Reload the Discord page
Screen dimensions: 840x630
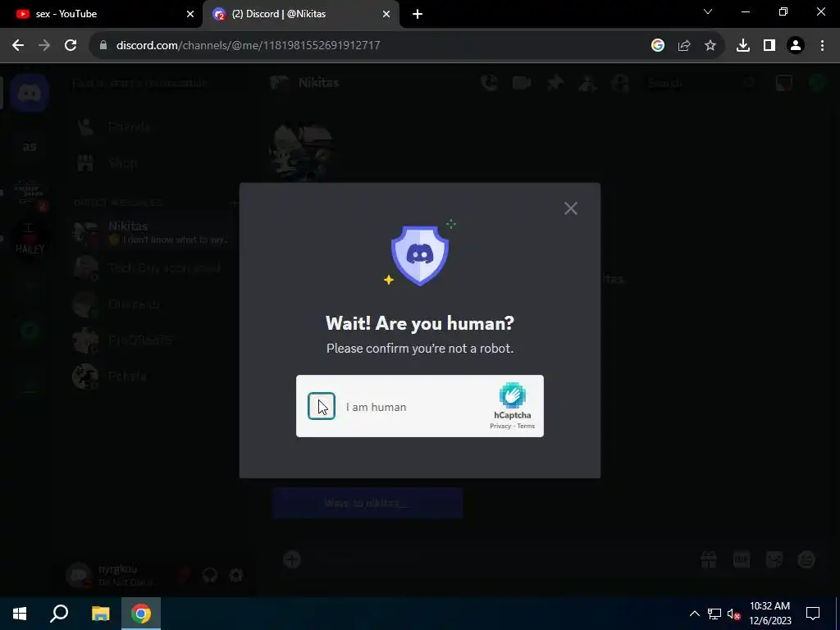[x=71, y=46]
